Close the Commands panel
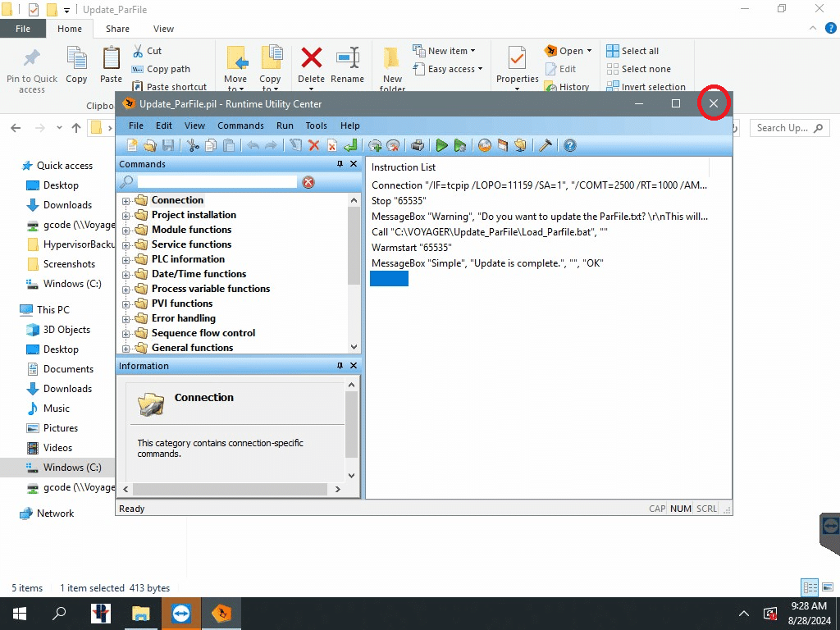 point(354,164)
